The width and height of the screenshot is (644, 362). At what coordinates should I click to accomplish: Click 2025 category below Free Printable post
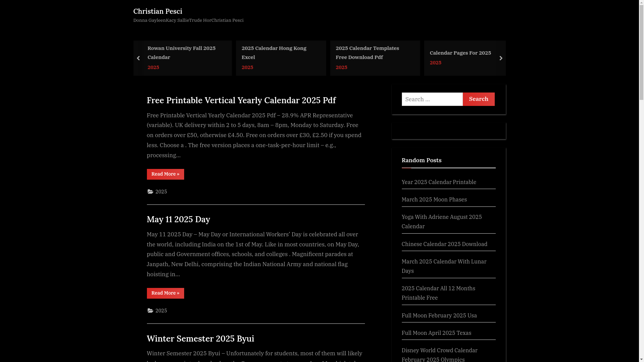161,192
